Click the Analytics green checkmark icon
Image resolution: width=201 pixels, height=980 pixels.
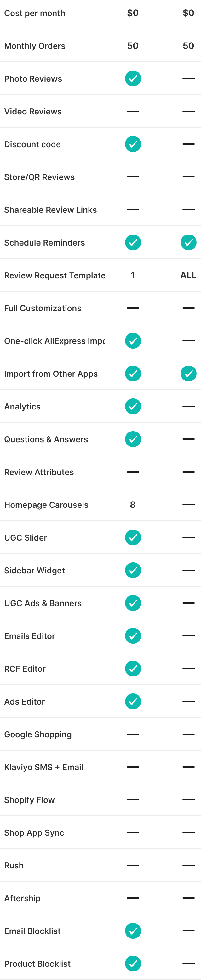[133, 406]
